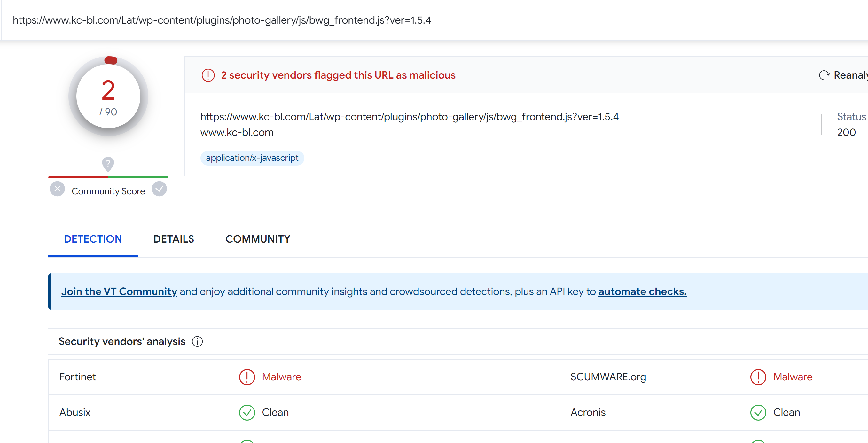868x443 pixels.
Task: Select the www.kc-bl.com domain text
Action: (237, 132)
